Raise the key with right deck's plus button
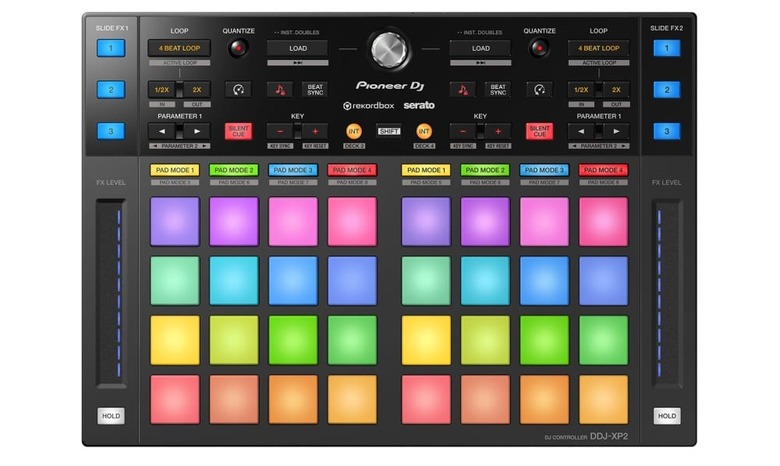 (498, 131)
